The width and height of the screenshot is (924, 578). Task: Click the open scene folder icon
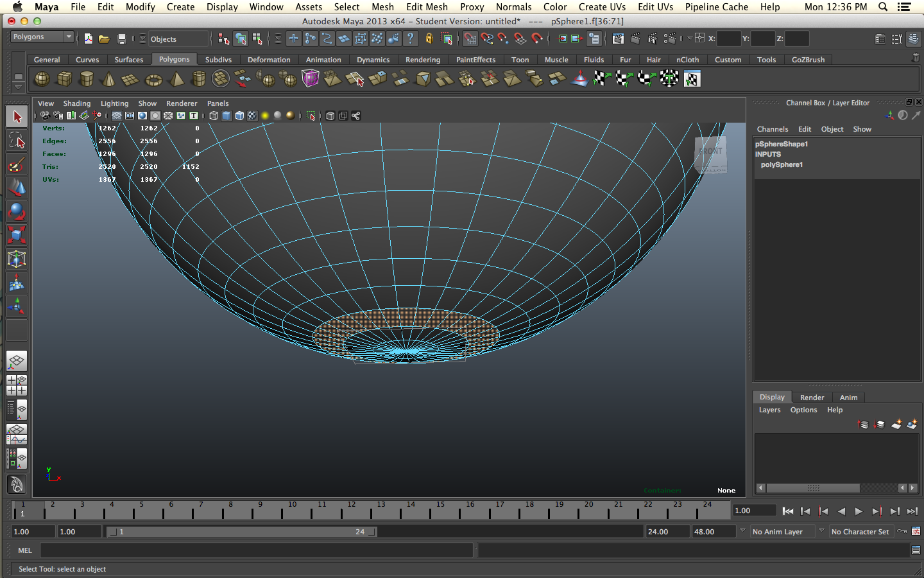coord(104,39)
